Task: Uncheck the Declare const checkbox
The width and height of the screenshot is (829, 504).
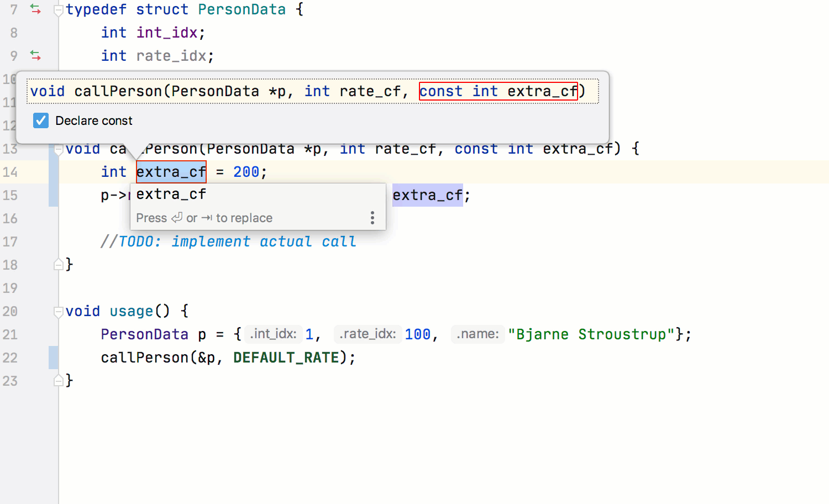Action: click(40, 120)
